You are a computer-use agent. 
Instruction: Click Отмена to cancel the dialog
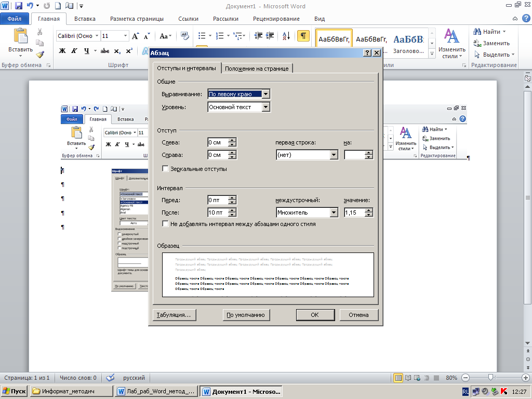click(x=358, y=315)
